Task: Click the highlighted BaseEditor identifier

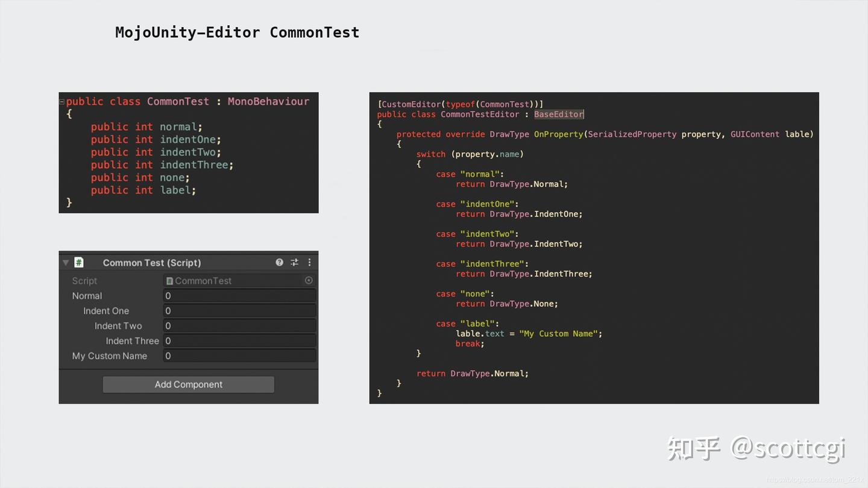Action: pyautogui.click(x=559, y=114)
